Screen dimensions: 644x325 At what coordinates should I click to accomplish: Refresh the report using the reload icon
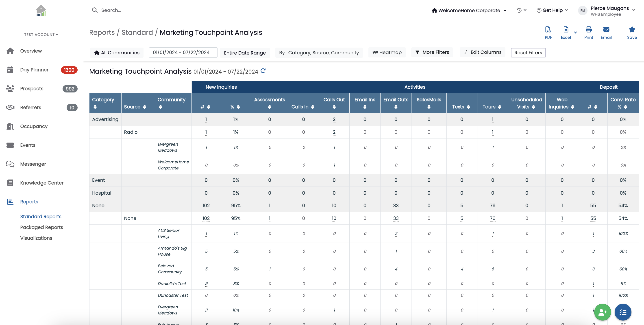263,71
